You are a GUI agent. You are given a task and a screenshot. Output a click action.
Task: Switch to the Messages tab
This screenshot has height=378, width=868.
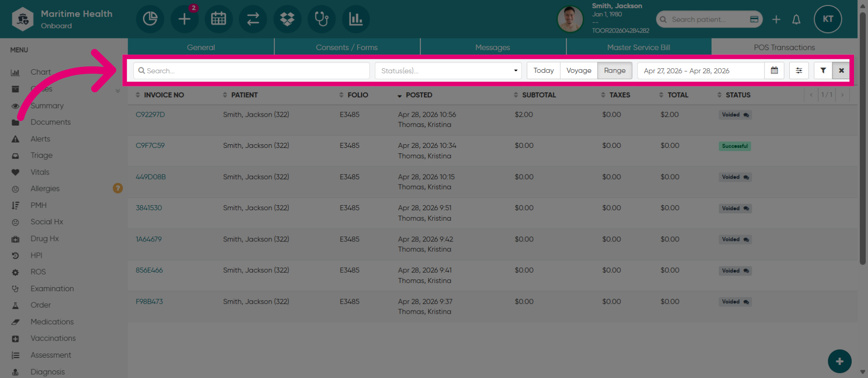click(x=493, y=47)
